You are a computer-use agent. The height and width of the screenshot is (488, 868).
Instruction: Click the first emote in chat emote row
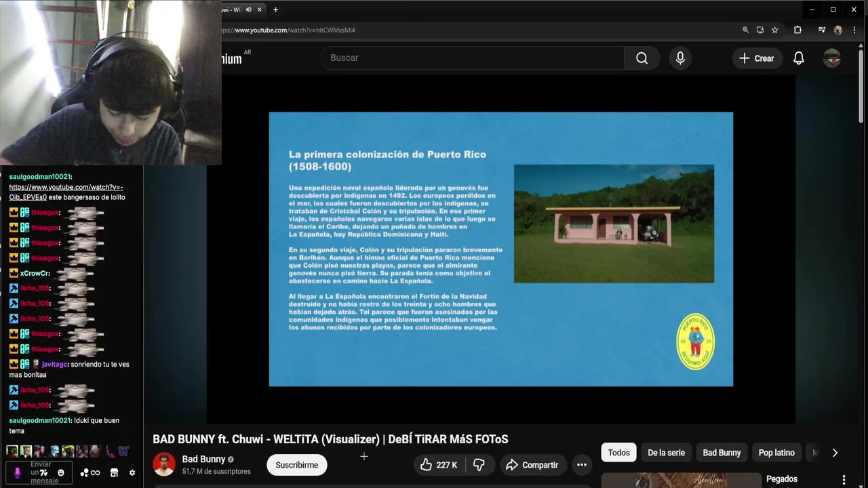[12, 451]
